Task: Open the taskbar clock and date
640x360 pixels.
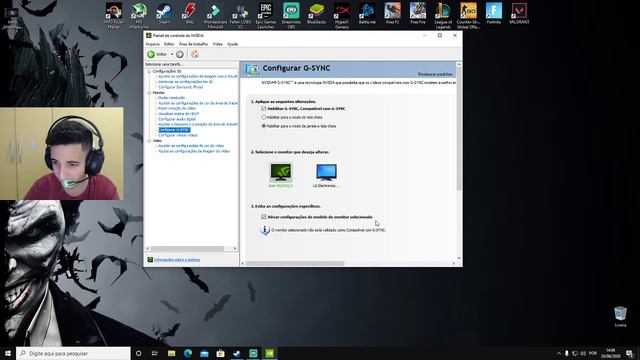Action: [x=611, y=353]
